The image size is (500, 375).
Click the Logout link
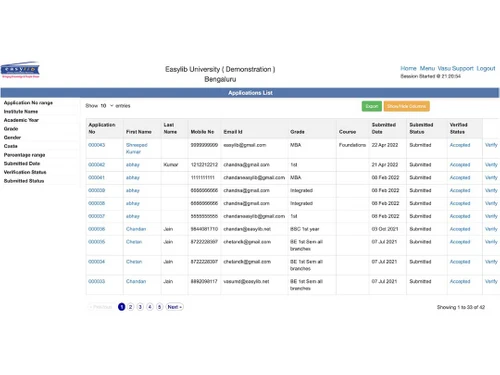click(486, 68)
